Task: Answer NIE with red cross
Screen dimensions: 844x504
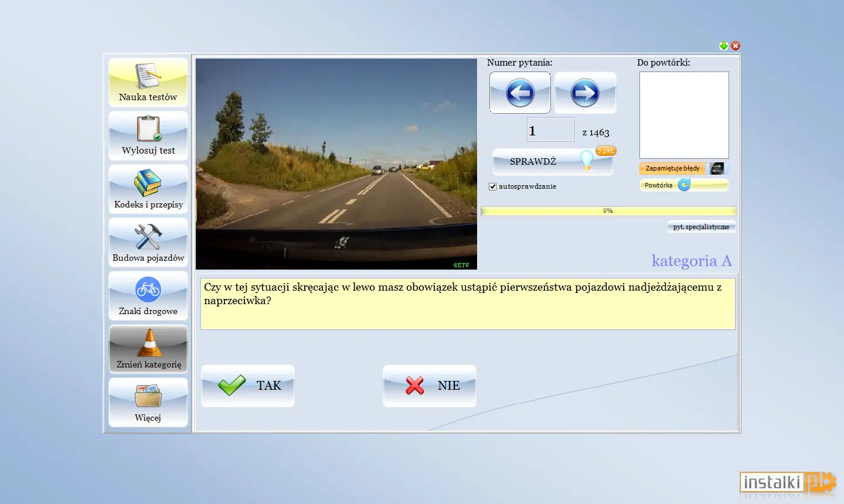Action: (430, 386)
